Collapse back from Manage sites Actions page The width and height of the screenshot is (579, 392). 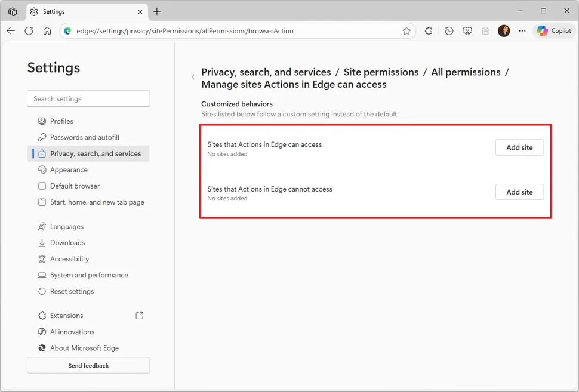pyautogui.click(x=192, y=77)
